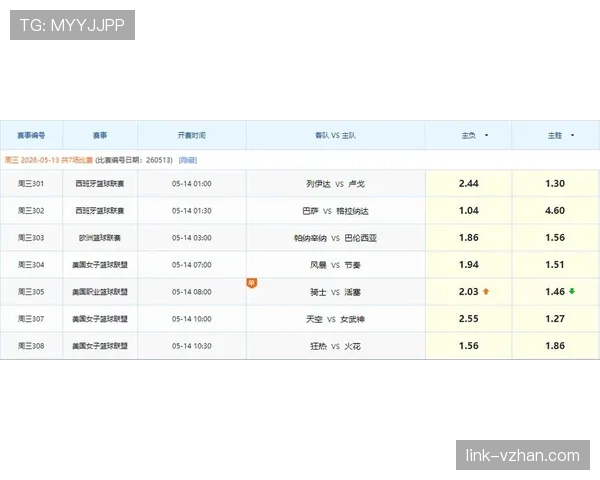The image size is (600, 480).
Task: Click the 巴萨 VS 格拉纳达 matchup
Action: click(x=336, y=211)
